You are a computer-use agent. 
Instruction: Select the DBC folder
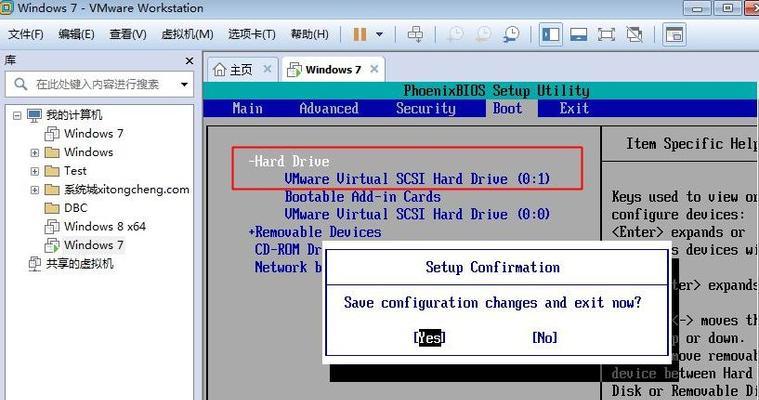tap(76, 208)
